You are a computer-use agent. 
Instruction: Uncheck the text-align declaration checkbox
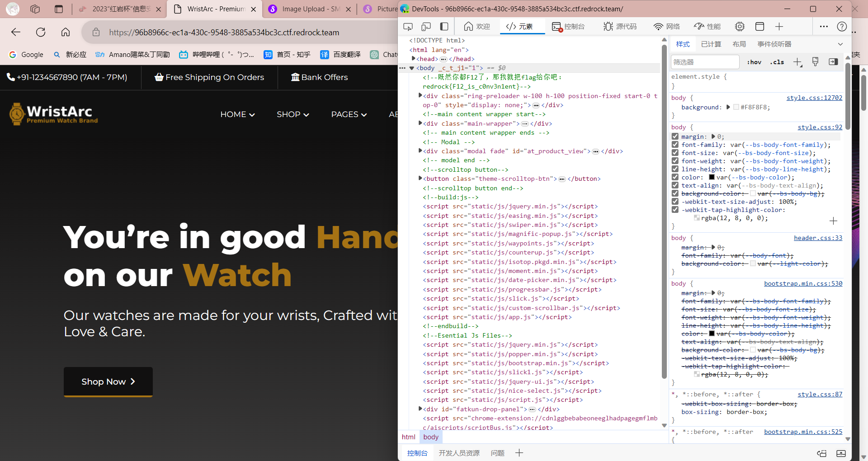tap(675, 185)
